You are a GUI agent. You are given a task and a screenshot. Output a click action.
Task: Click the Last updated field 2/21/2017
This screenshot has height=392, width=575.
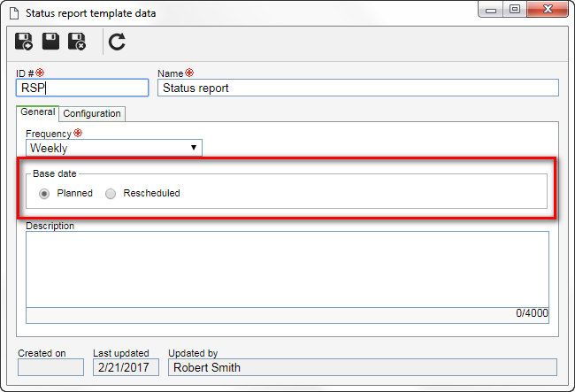coord(126,367)
